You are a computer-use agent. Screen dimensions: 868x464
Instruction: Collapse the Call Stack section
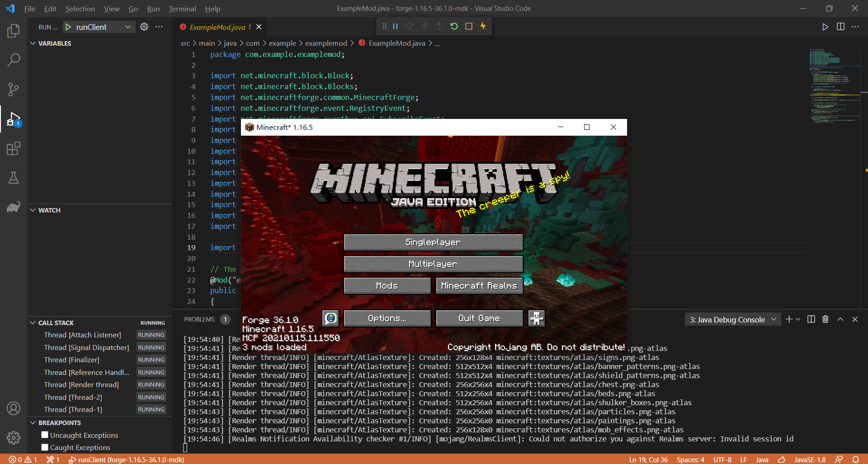point(32,322)
